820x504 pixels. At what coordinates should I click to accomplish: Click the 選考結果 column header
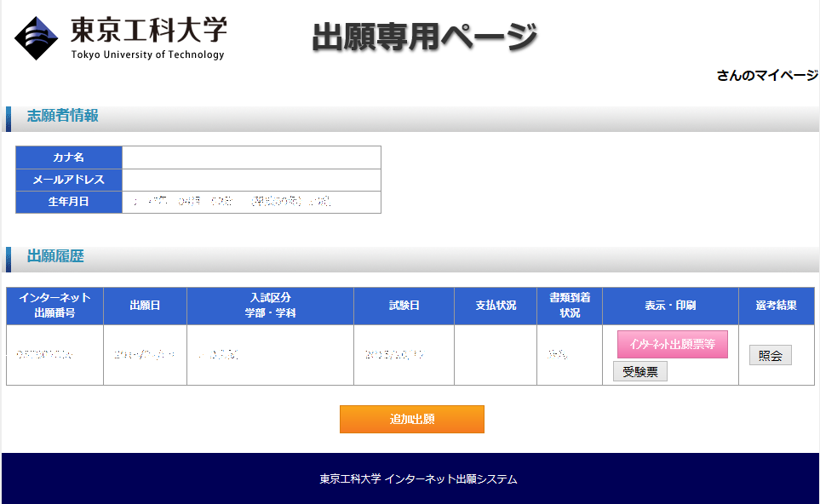pyautogui.click(x=777, y=306)
